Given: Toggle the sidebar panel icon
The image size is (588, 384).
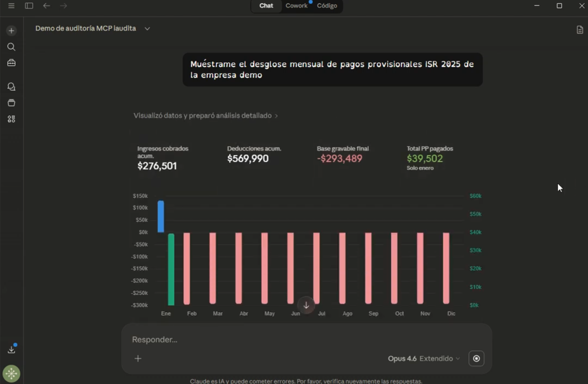Looking at the screenshot, I should pyautogui.click(x=29, y=6).
